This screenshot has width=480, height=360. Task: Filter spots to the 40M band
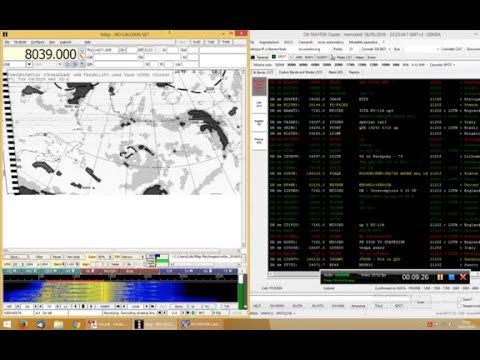tap(315, 65)
